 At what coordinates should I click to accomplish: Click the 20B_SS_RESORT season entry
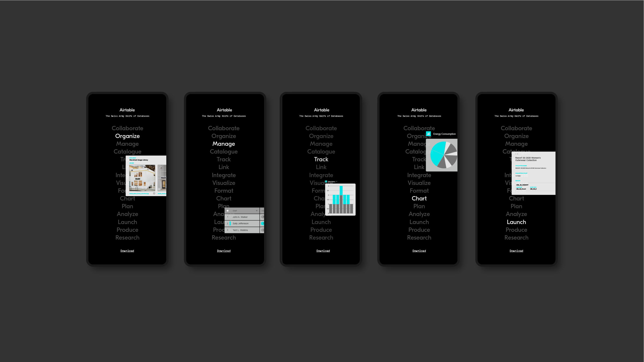(522, 185)
